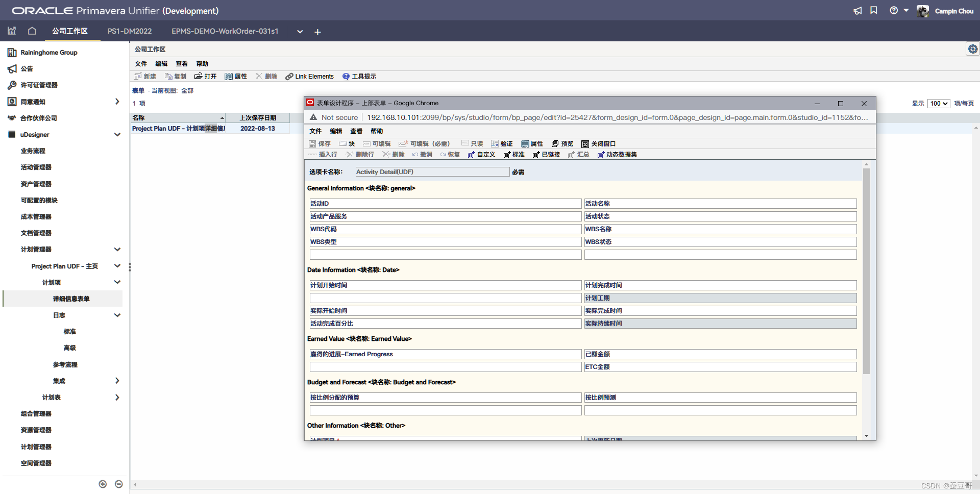980x494 pixels.
Task: Expand the 计划表 tree item
Action: pyautogui.click(x=116, y=397)
